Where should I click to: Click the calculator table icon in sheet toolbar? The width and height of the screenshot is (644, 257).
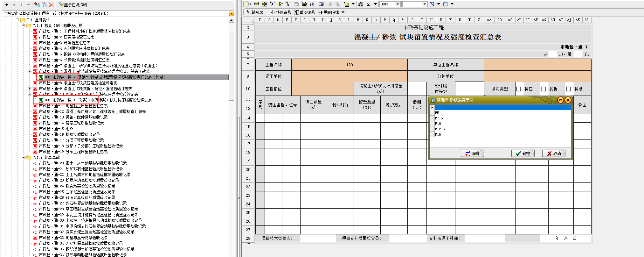pyautogui.click(x=304, y=4)
